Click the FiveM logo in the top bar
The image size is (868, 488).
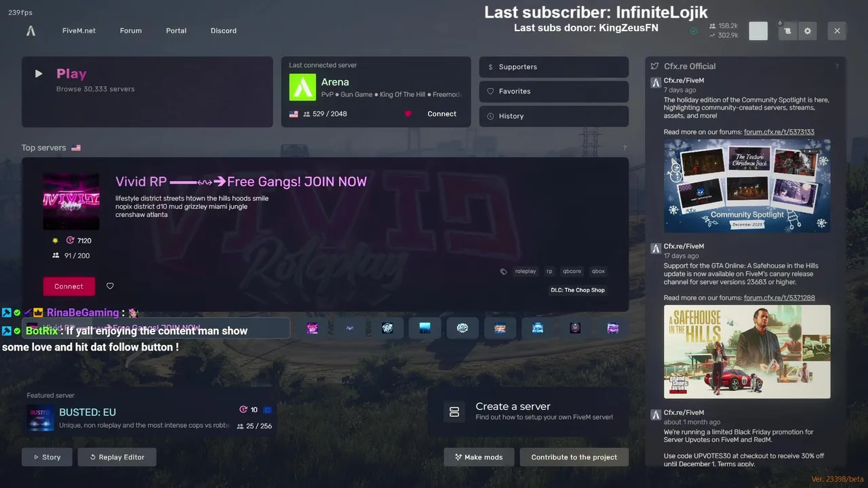pos(31,30)
